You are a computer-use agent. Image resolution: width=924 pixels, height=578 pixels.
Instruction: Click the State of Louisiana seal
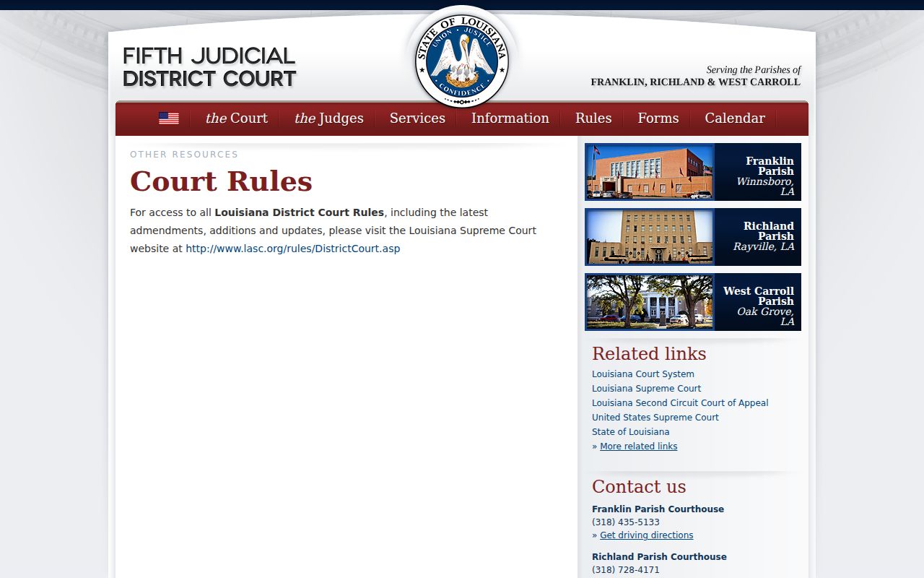click(462, 61)
